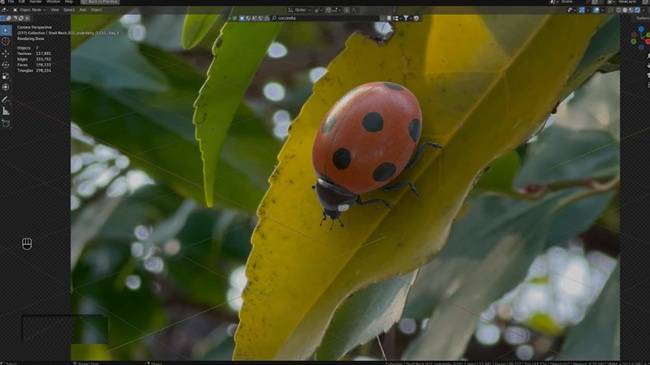Open the Global transform orientation dropdown

[300, 10]
